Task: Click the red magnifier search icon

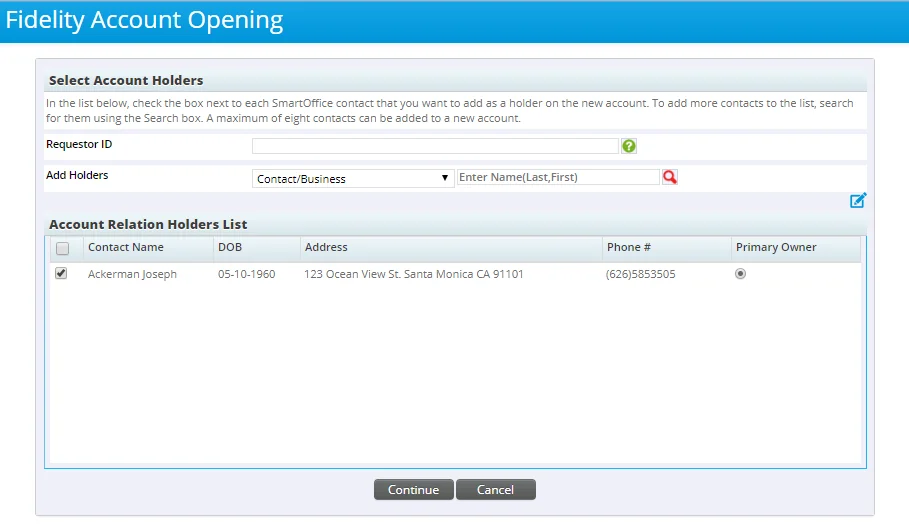Action: [x=670, y=177]
